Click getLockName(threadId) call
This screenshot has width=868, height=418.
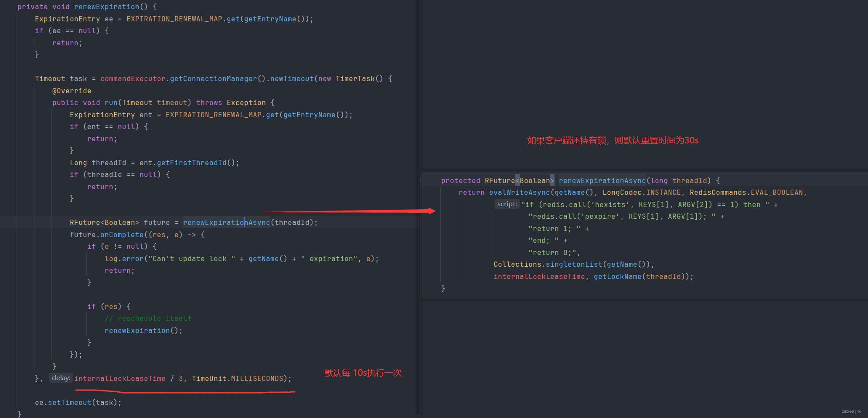click(641, 277)
